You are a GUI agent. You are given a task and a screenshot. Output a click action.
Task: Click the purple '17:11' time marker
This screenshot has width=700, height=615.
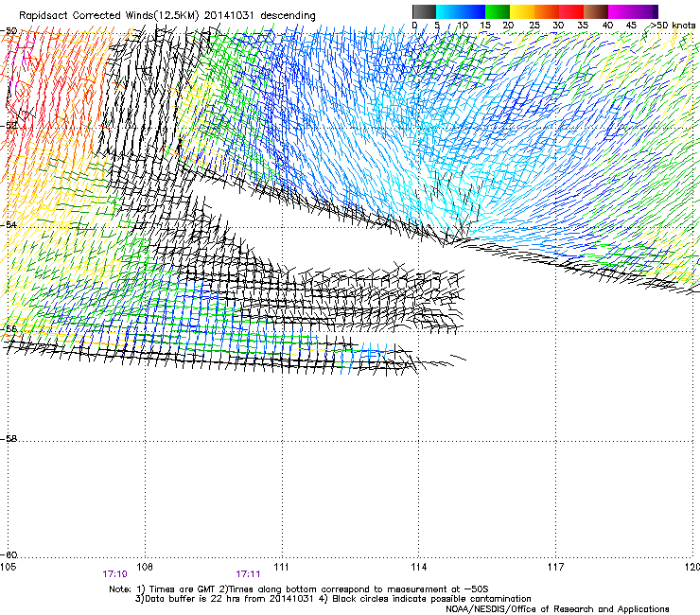[x=248, y=574]
